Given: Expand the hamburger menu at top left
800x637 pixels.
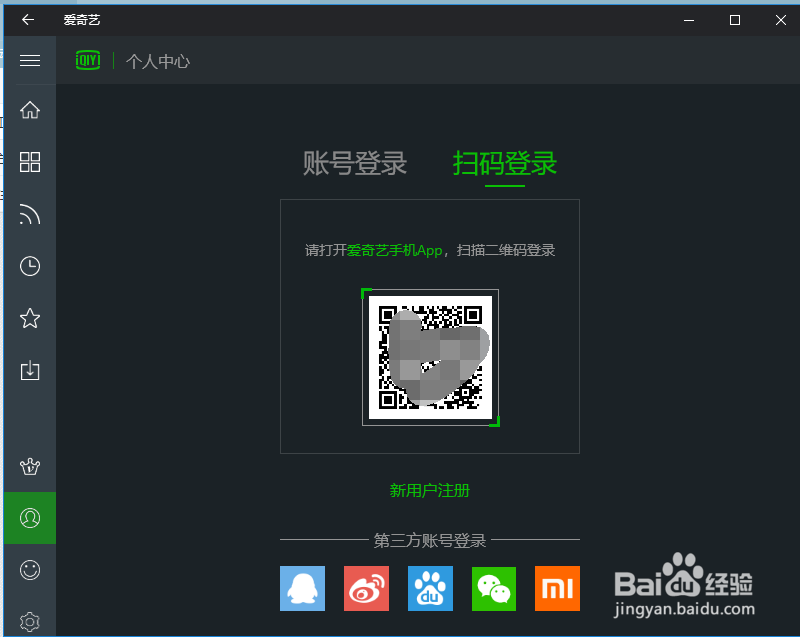Looking at the screenshot, I should 29,60.
